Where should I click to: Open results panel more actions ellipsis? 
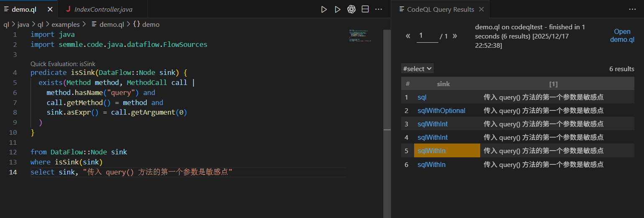632,9
